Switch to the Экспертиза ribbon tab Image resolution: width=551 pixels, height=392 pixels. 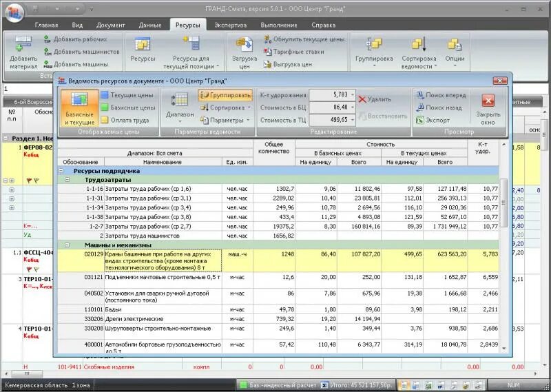pyautogui.click(x=231, y=25)
